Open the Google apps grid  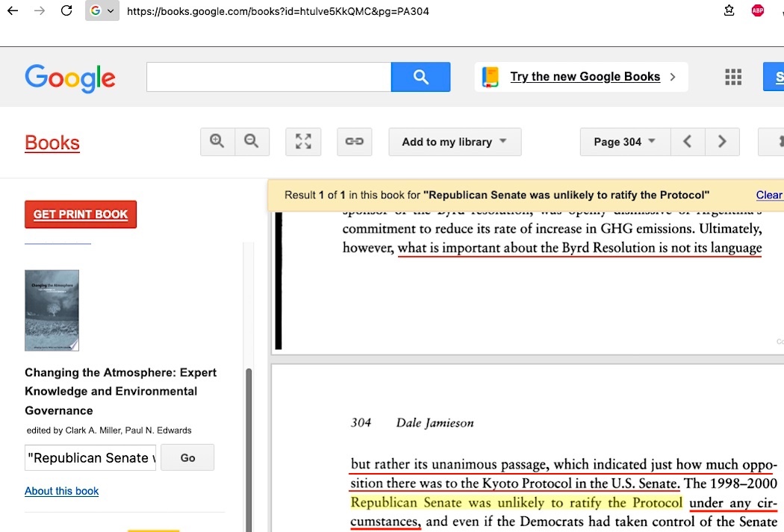733,77
